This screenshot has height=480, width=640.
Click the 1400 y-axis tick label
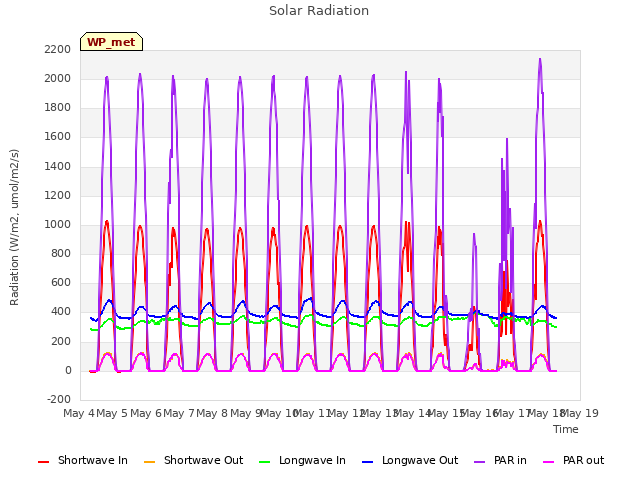[x=58, y=166]
